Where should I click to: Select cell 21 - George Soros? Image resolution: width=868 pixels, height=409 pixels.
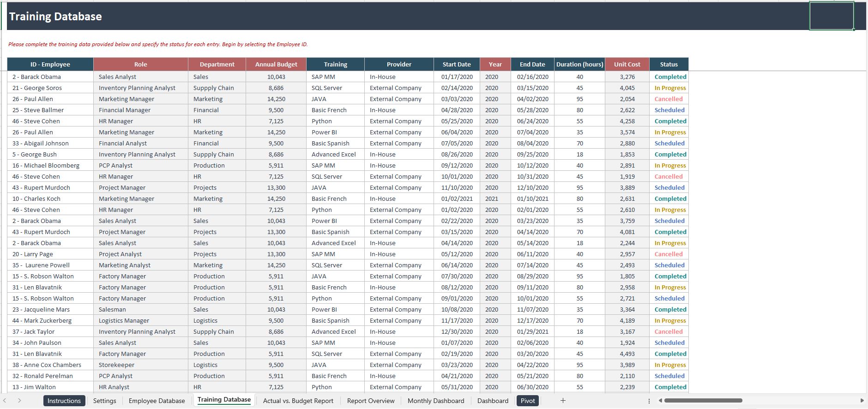50,88
